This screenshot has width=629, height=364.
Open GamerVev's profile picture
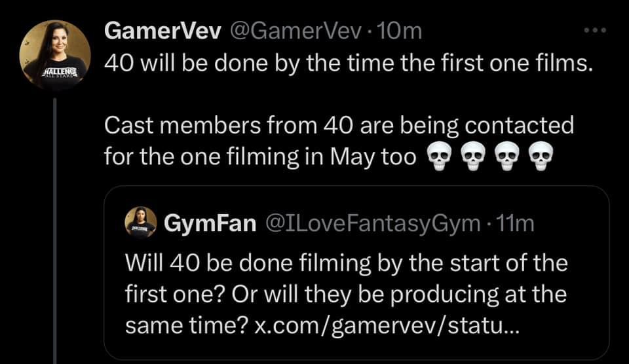pos(55,56)
